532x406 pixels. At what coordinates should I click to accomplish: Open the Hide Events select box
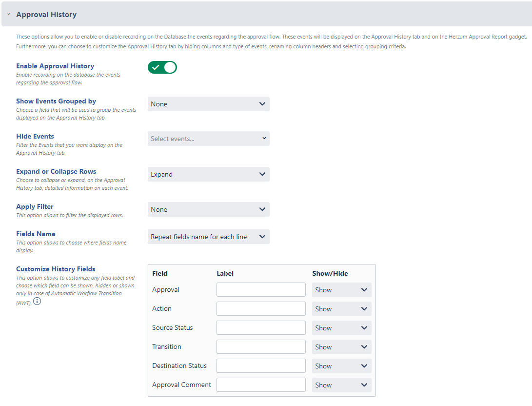pos(208,139)
